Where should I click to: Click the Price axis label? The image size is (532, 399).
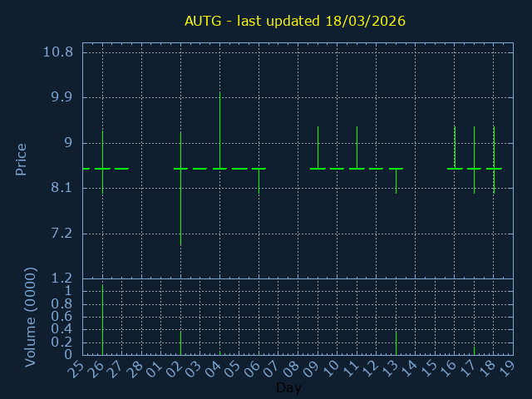21,159
